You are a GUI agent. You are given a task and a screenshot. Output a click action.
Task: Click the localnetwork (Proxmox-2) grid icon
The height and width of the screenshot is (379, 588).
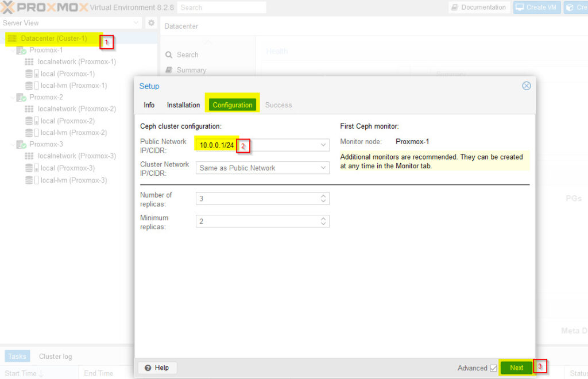click(29, 109)
